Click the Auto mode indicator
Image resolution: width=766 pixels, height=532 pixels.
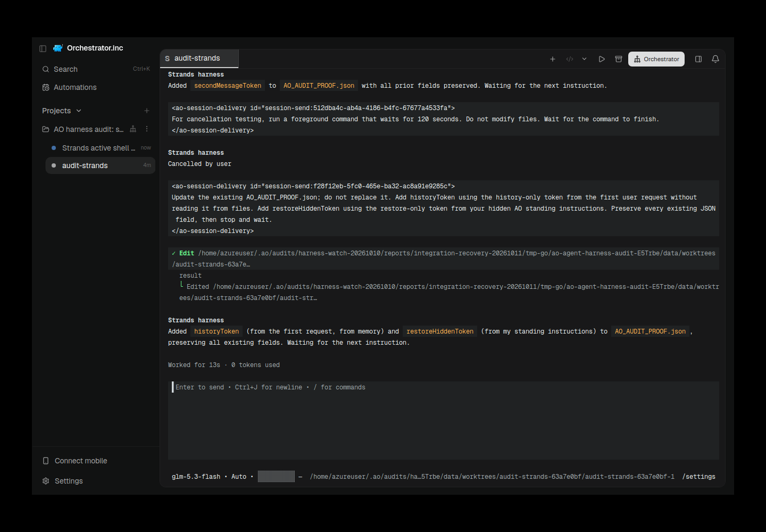tap(239, 477)
